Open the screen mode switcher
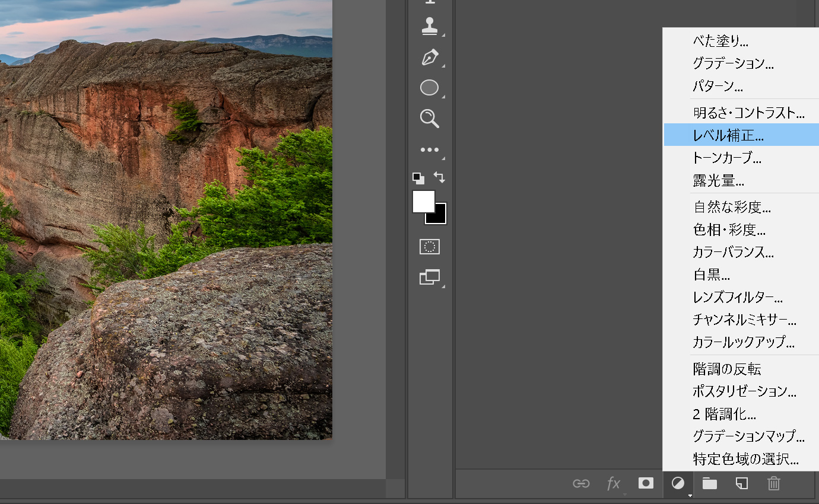 click(x=429, y=277)
